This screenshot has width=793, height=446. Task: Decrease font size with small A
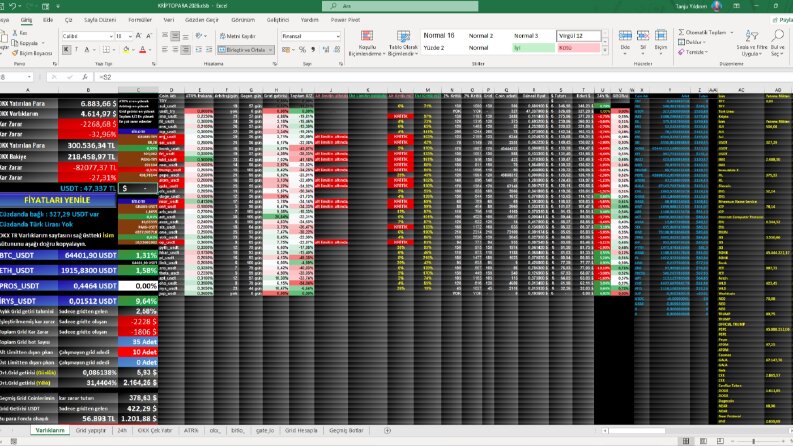click(149, 36)
